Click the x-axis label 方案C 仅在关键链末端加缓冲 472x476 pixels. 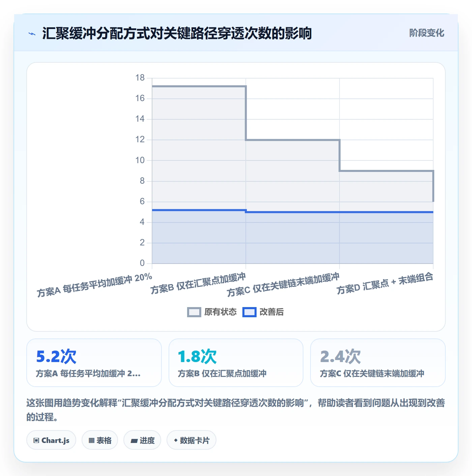pos(283,285)
